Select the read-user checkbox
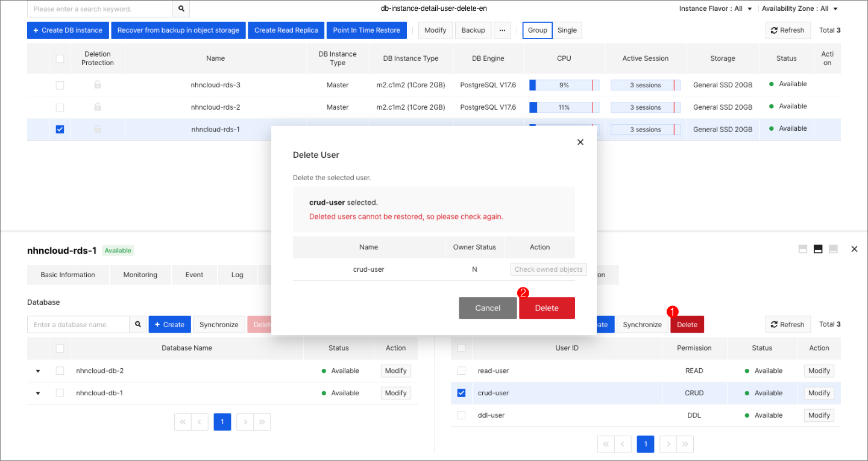The width and height of the screenshot is (868, 461). tap(461, 371)
